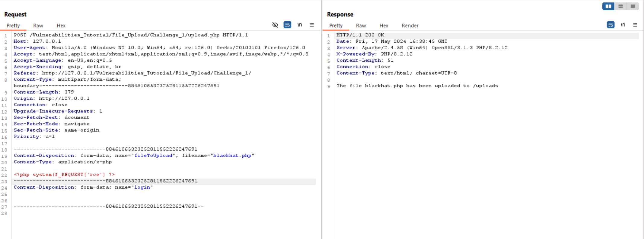Screen dimensions: 644x239
Task: Click the Sec-Fetch-Dest: document header
Action: pyautogui.click(x=52, y=118)
